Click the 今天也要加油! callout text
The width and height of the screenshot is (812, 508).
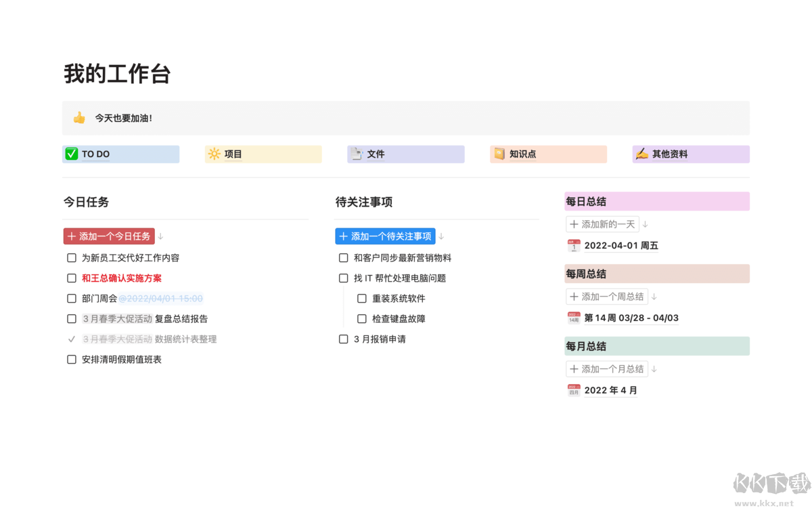(124, 119)
